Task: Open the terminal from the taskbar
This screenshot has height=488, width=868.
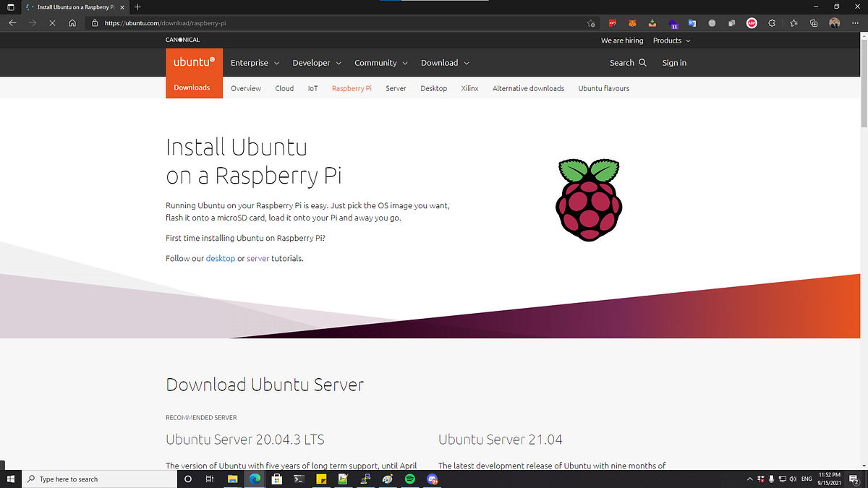Action: coord(299,479)
